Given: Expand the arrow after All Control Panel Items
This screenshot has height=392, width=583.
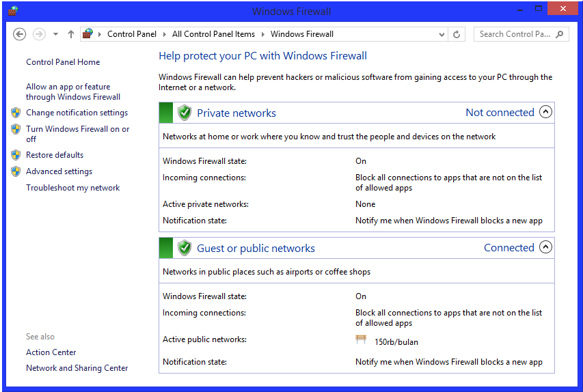Looking at the screenshot, I should (263, 34).
